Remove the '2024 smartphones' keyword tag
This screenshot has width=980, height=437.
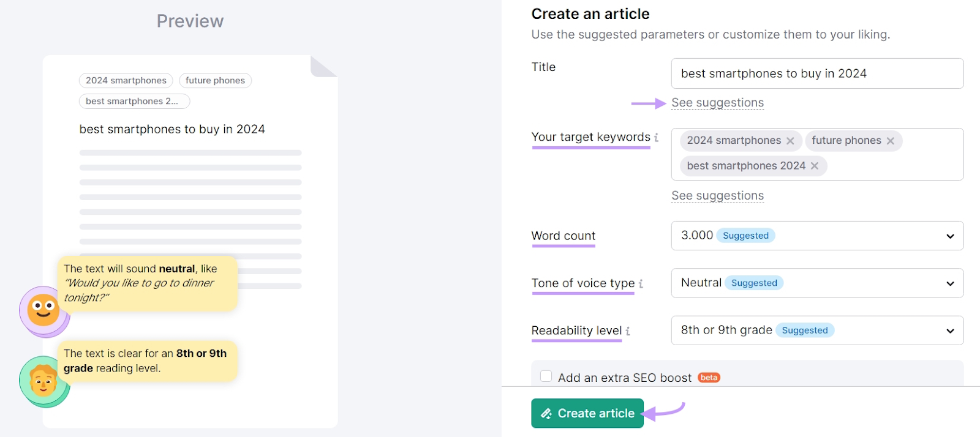[x=790, y=141]
